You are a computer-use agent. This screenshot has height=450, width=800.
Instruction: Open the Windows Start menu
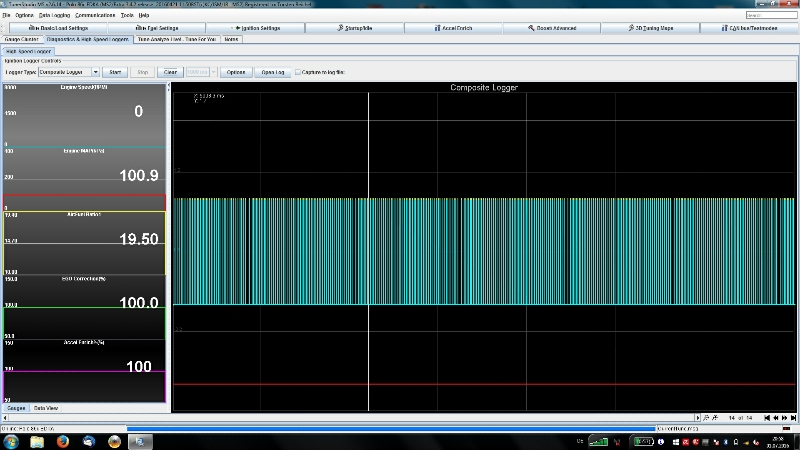coord(11,442)
